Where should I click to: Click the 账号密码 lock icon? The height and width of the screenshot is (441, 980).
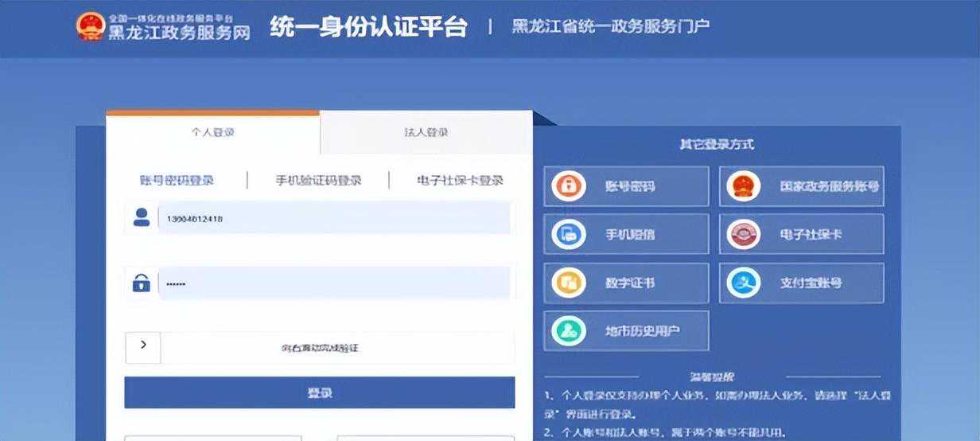click(569, 186)
